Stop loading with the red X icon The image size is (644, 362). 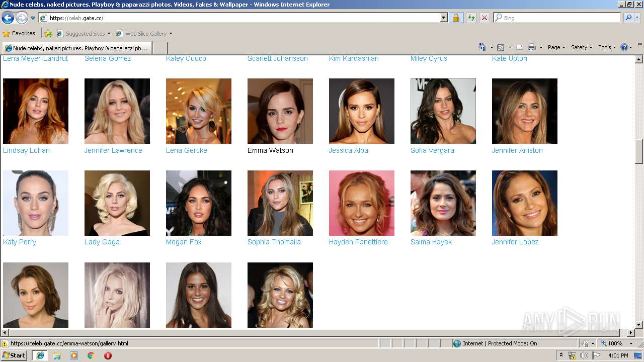pyautogui.click(x=484, y=18)
